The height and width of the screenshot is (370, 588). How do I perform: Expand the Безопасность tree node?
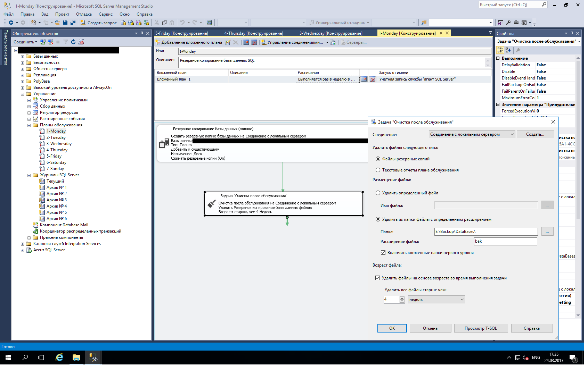tap(23, 63)
